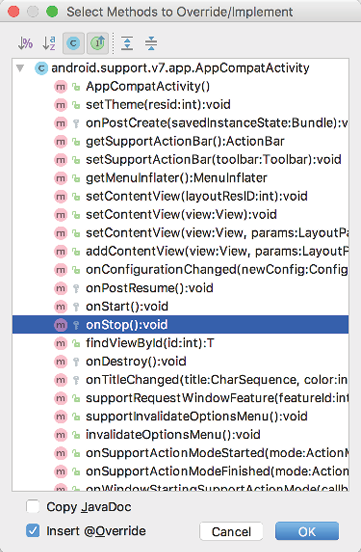Toggle the show implemented interfaces icon

[98, 43]
